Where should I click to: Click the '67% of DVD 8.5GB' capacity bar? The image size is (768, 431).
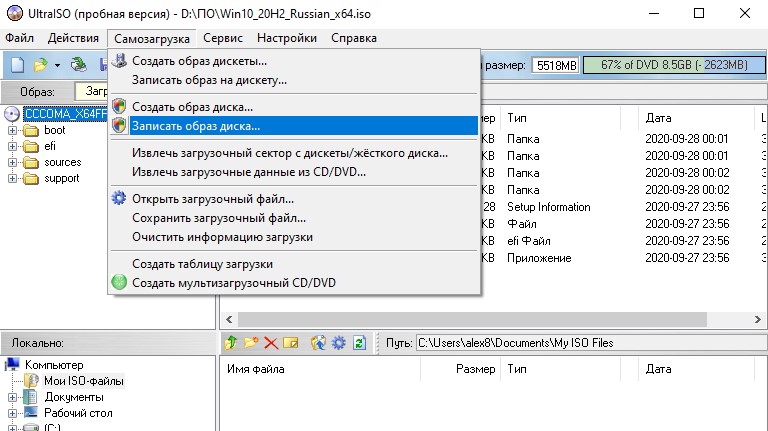coord(674,65)
